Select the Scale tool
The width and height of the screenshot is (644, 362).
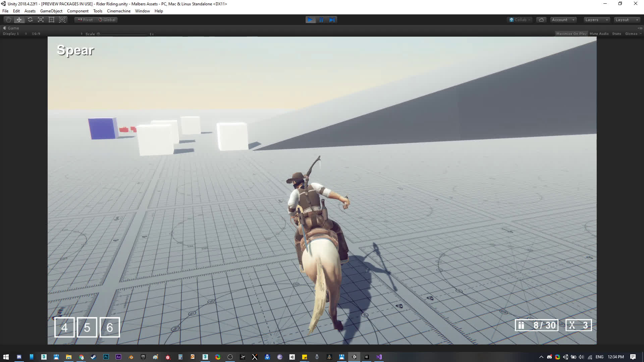pos(41,20)
